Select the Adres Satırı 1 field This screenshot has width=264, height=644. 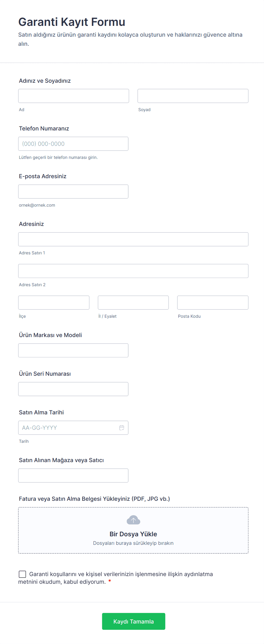pyautogui.click(x=133, y=239)
